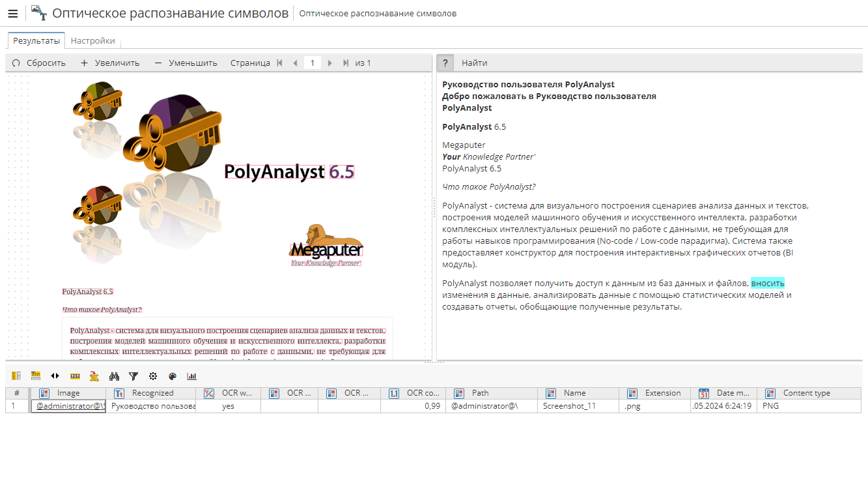This screenshot has width=868, height=496.
Task: Select the 0,99 confidence cell
Action: point(413,405)
